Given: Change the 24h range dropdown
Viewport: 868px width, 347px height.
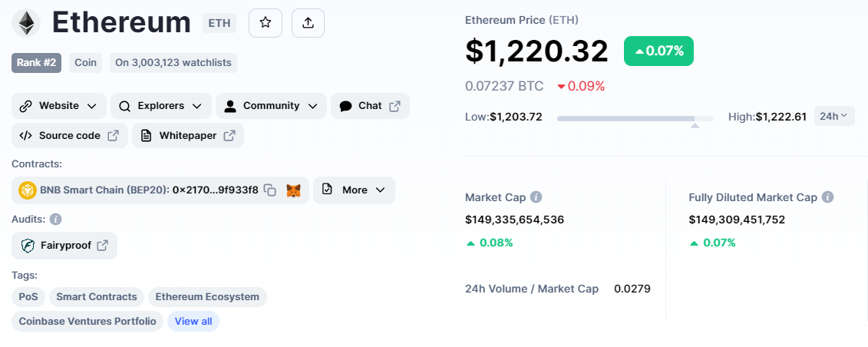Looking at the screenshot, I should pyautogui.click(x=834, y=116).
